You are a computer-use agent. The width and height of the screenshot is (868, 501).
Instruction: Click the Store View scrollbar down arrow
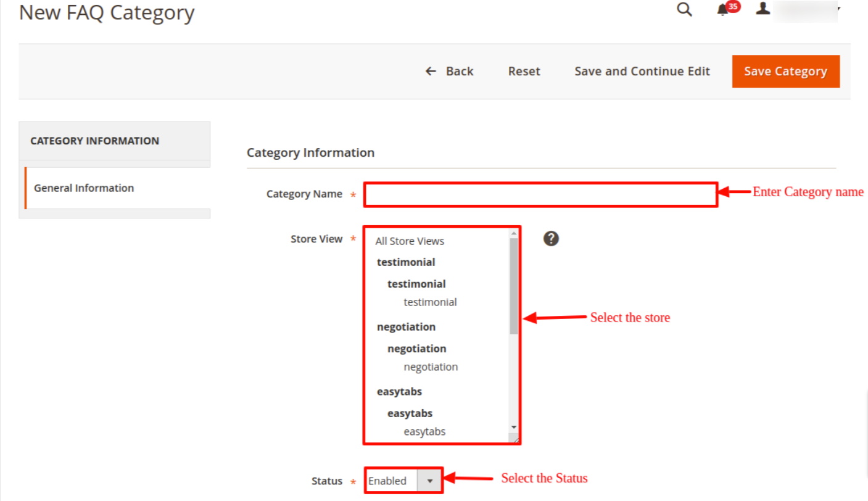point(513,427)
